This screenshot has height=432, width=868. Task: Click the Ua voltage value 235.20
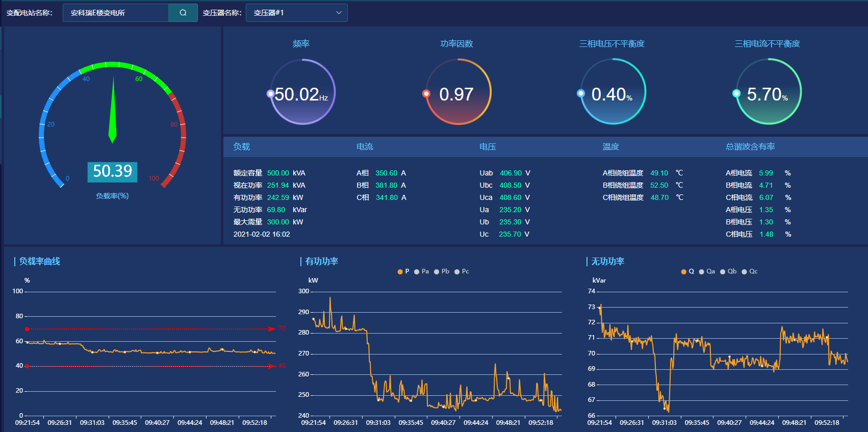tap(510, 210)
